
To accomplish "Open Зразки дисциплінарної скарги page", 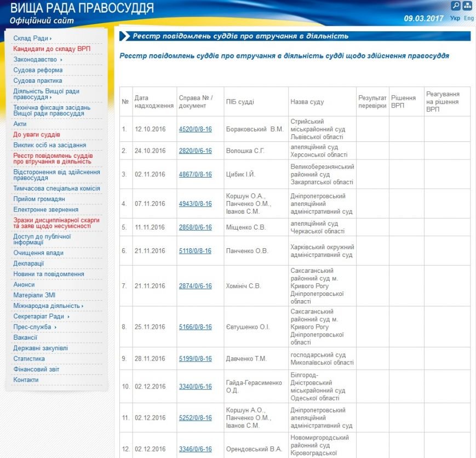I will (x=56, y=223).
